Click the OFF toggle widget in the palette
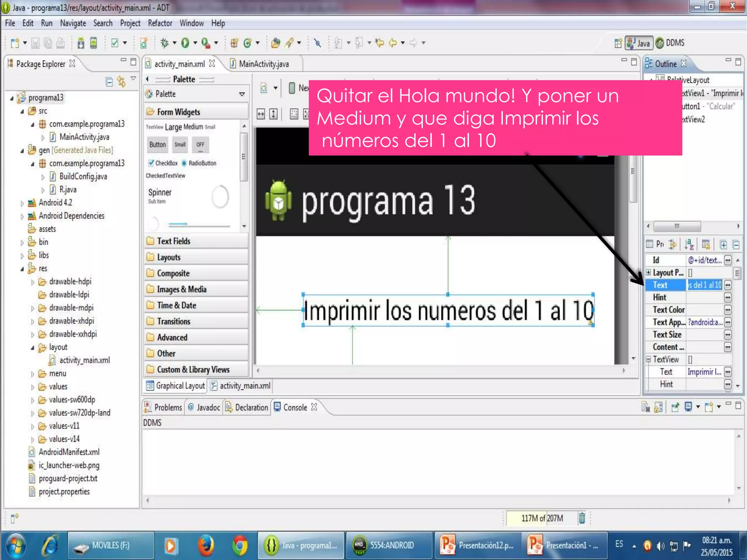The width and height of the screenshot is (747, 560). click(200, 144)
